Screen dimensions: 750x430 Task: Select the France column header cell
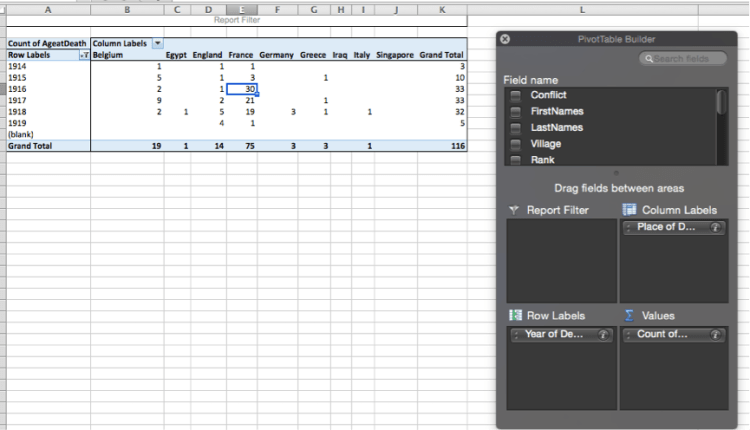pyautogui.click(x=241, y=56)
